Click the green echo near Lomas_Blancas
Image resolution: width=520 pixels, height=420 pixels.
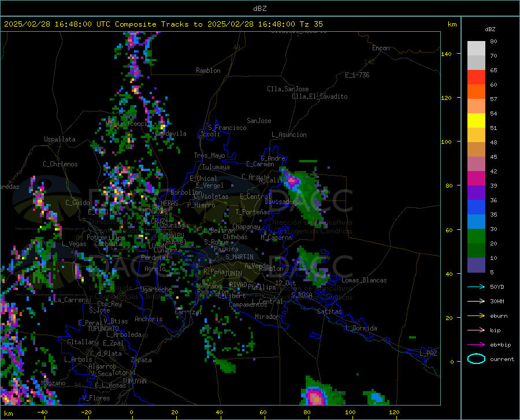click(313, 267)
